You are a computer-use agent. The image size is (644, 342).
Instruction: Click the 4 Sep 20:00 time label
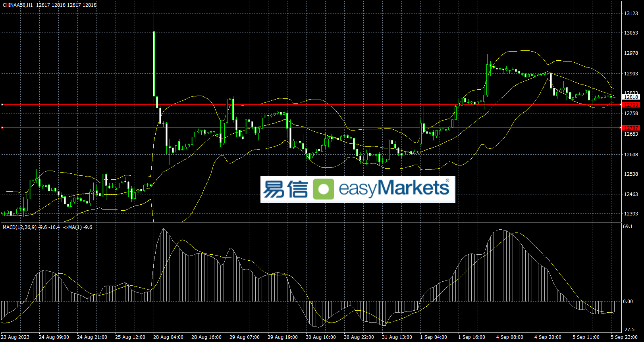[x=548, y=337]
